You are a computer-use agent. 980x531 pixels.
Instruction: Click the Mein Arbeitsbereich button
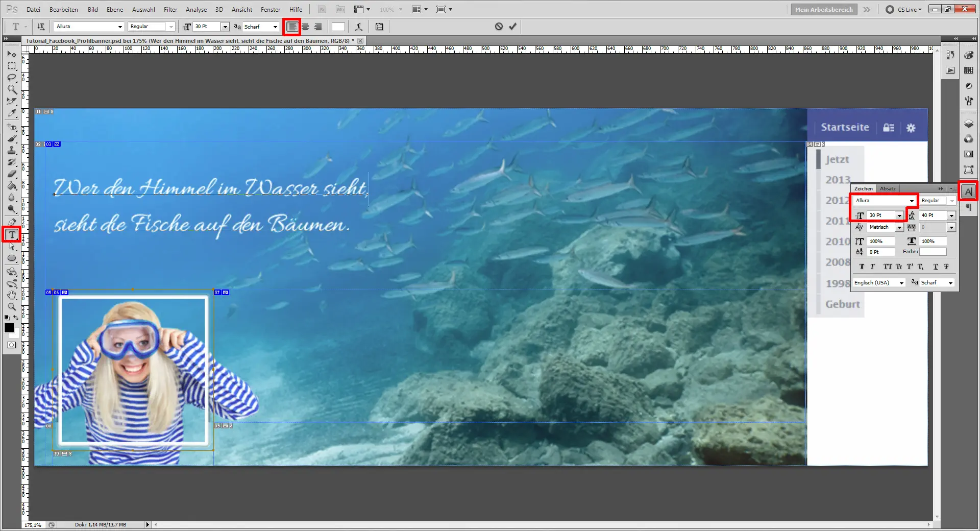pyautogui.click(x=823, y=9)
